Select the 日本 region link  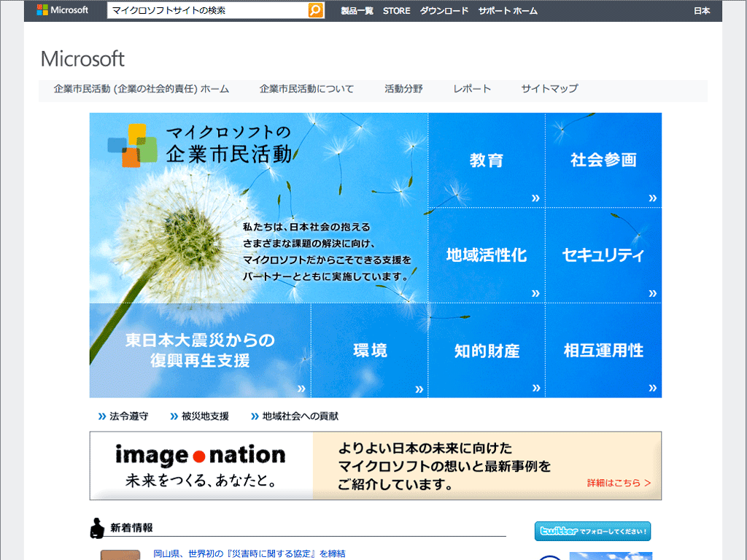click(701, 10)
